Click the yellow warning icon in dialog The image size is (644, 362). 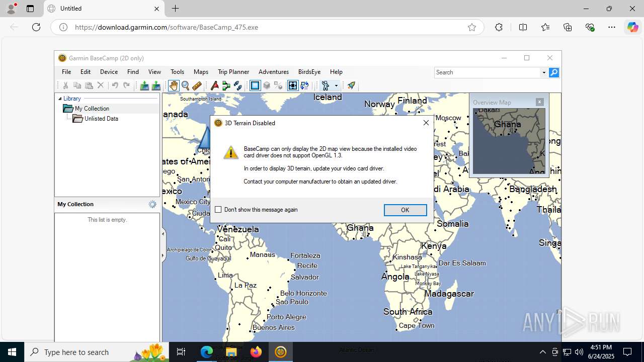click(x=231, y=152)
